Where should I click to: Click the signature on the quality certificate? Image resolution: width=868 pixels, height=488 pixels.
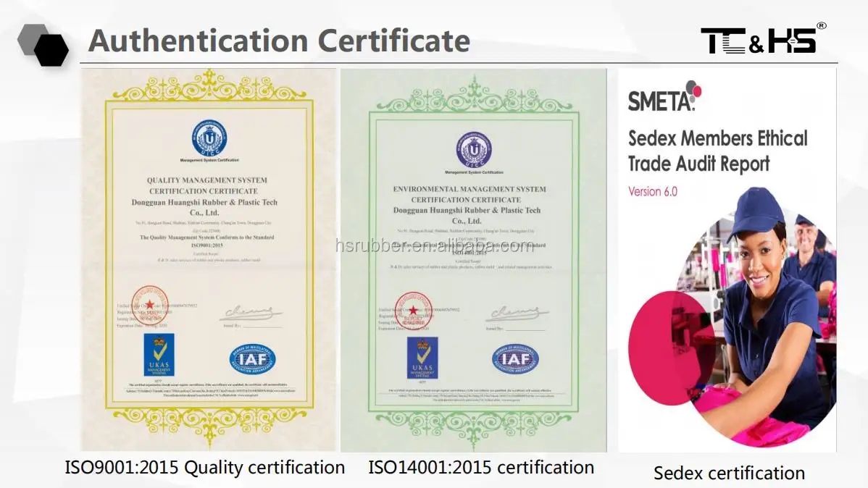(251, 313)
